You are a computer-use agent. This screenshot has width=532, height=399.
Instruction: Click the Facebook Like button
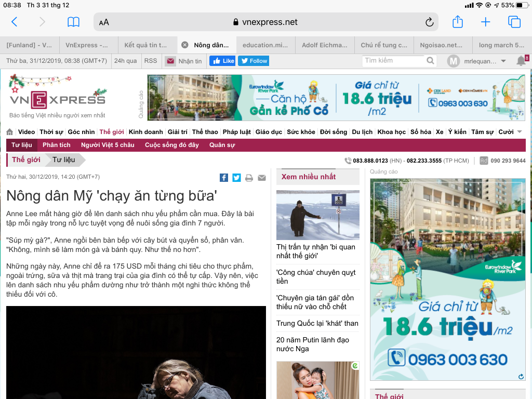point(222,61)
